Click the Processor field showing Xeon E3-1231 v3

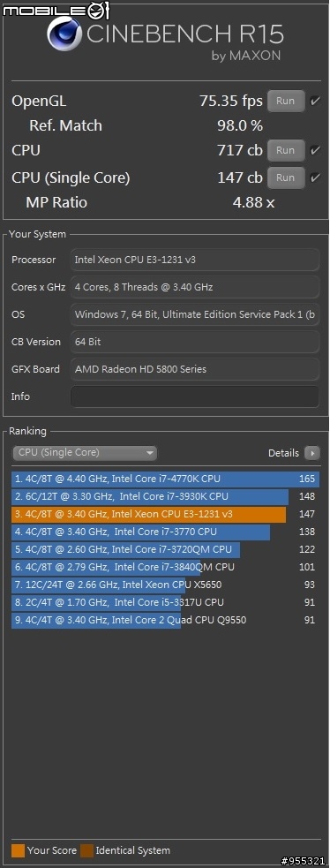(195, 260)
